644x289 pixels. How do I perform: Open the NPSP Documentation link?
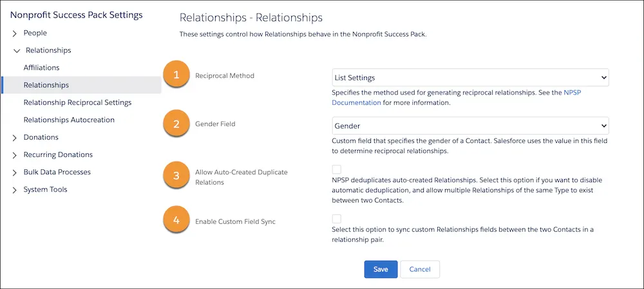click(457, 98)
